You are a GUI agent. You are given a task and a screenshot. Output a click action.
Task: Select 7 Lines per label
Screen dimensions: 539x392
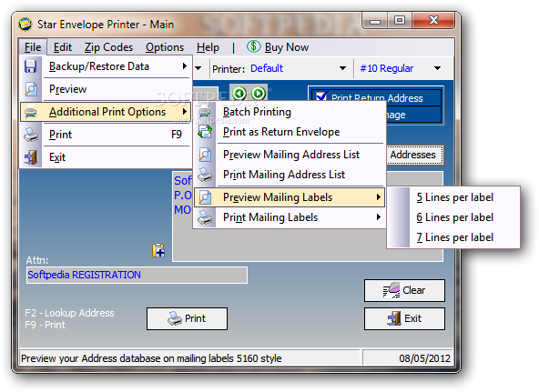coord(453,237)
